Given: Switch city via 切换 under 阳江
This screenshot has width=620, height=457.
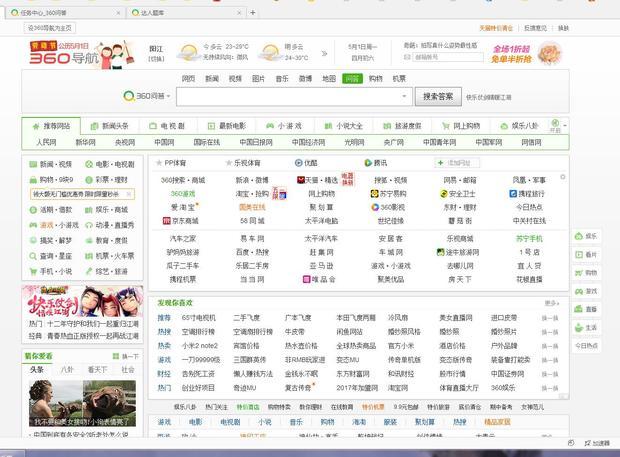Looking at the screenshot, I should coord(156,59).
